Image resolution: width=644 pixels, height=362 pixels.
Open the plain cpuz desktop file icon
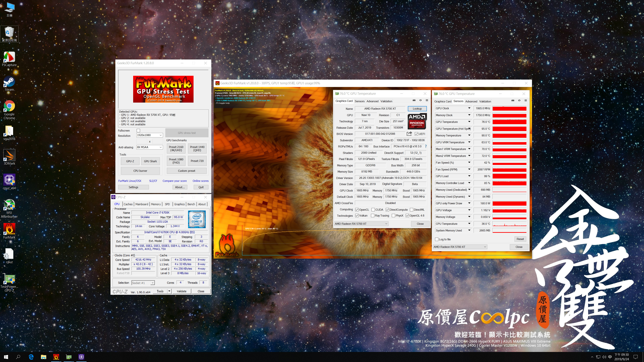pos(9,256)
